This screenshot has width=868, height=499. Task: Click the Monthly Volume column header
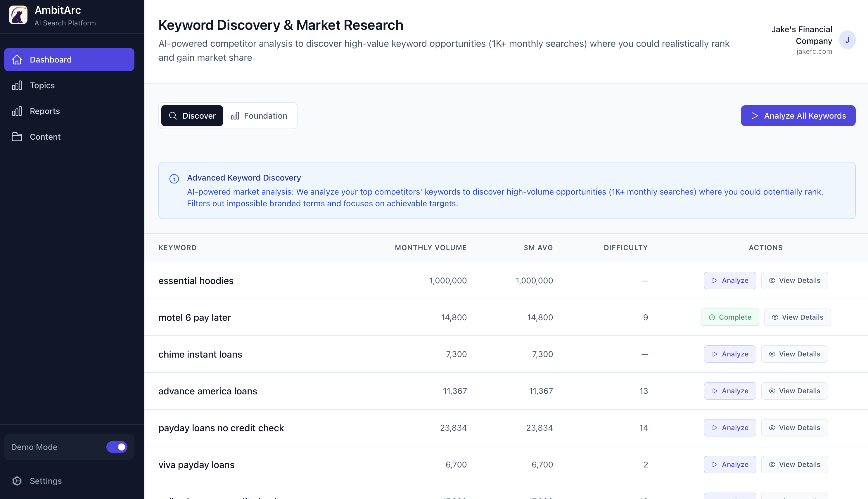pyautogui.click(x=430, y=248)
